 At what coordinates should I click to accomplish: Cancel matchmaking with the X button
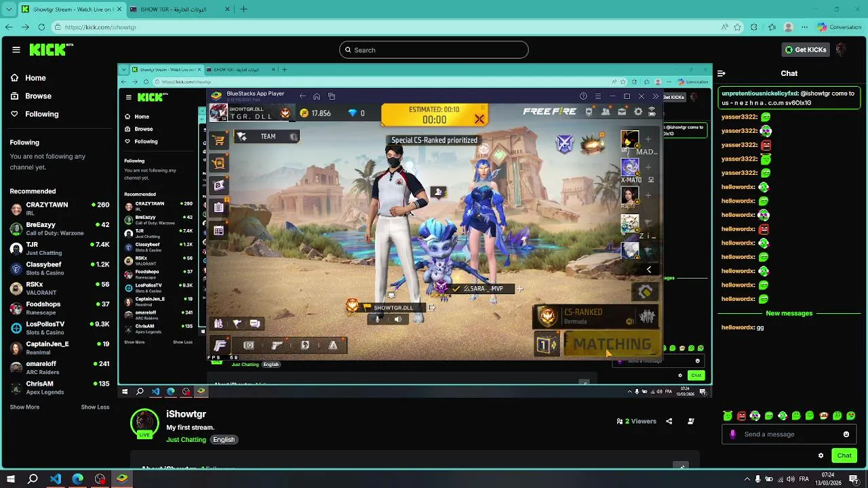(479, 119)
